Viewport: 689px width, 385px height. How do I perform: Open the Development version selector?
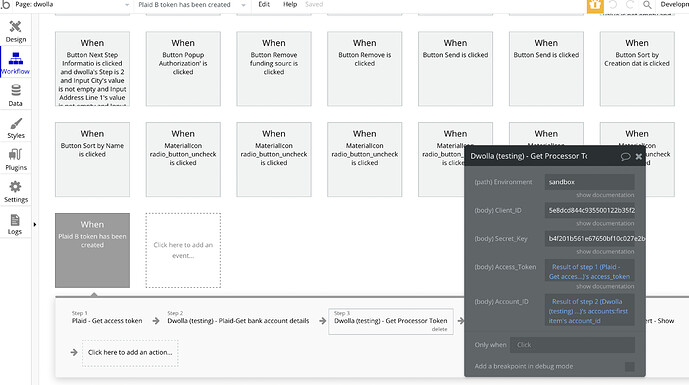point(674,4)
